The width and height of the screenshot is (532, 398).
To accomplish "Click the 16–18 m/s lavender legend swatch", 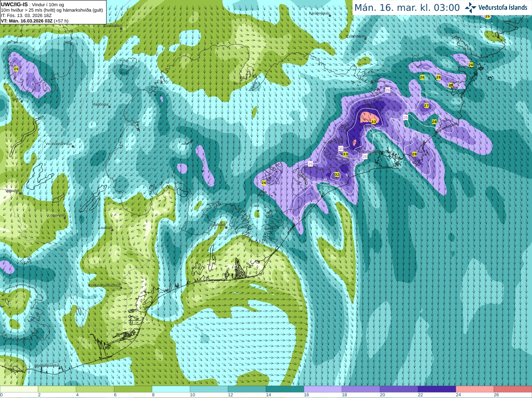I will pyautogui.click(x=323, y=389).
